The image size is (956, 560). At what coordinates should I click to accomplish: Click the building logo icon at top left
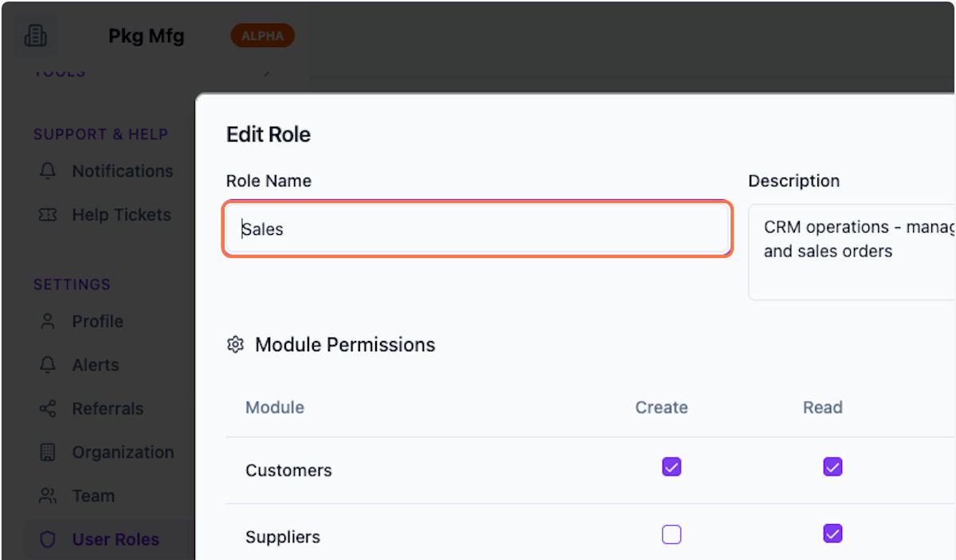point(35,35)
